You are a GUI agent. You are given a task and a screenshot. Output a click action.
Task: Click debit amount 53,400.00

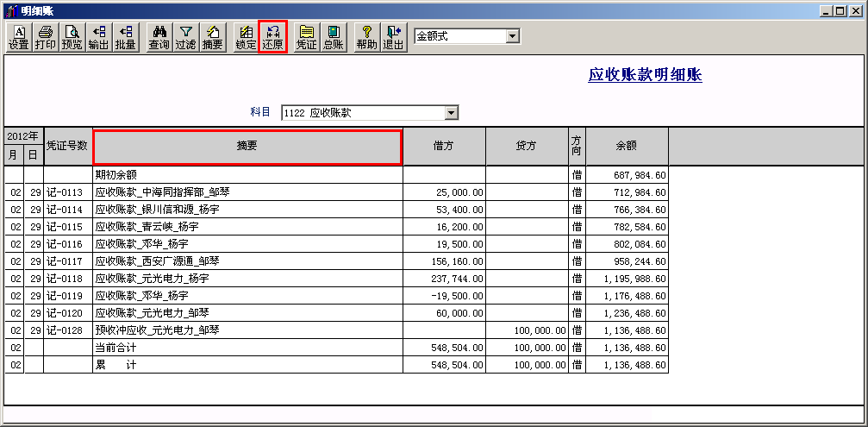[459, 210]
